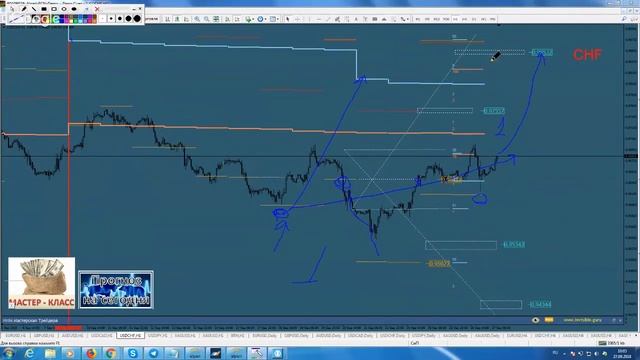The height and width of the screenshot is (360, 640).
Task: Click the Прогноз на сегодня banner
Action: point(116,290)
